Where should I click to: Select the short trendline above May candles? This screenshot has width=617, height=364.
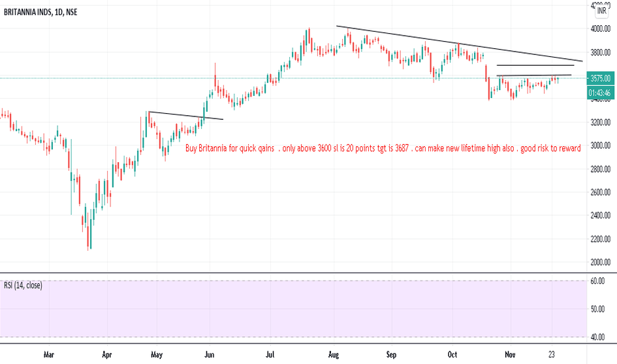(x=186, y=116)
